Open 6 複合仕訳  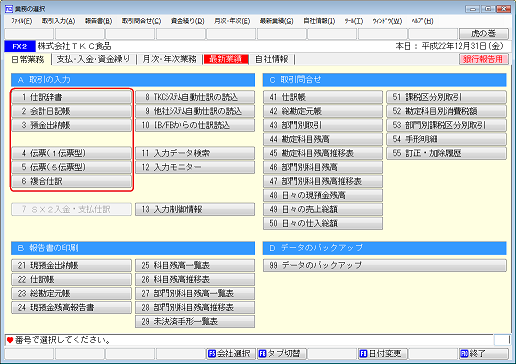[71, 181]
